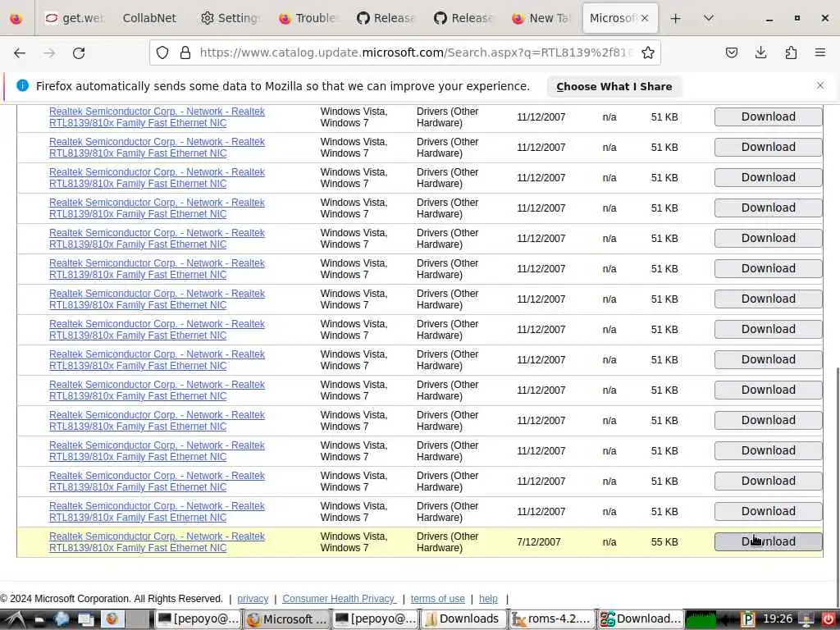
Task: Switch to the Download... taskbar window
Action: 641,619
